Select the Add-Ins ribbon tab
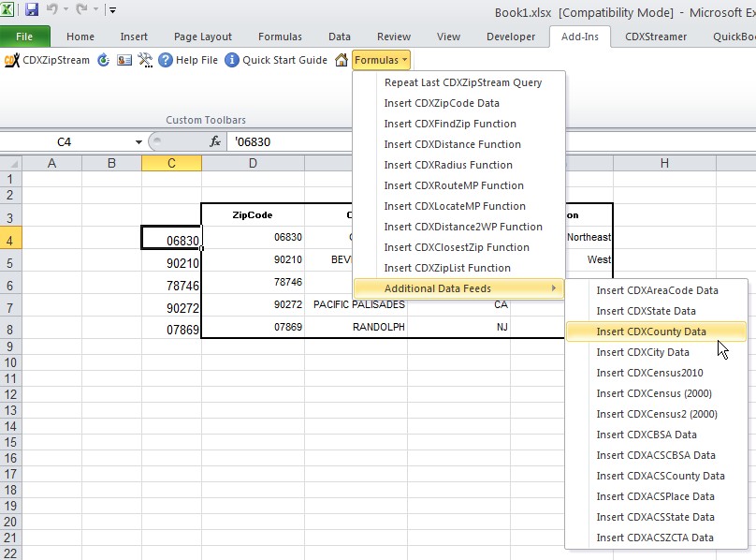The image size is (756, 560). [x=580, y=37]
